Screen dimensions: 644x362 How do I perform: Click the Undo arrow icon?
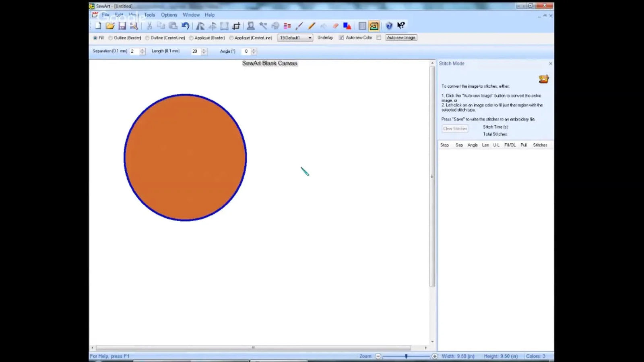pyautogui.click(x=185, y=26)
